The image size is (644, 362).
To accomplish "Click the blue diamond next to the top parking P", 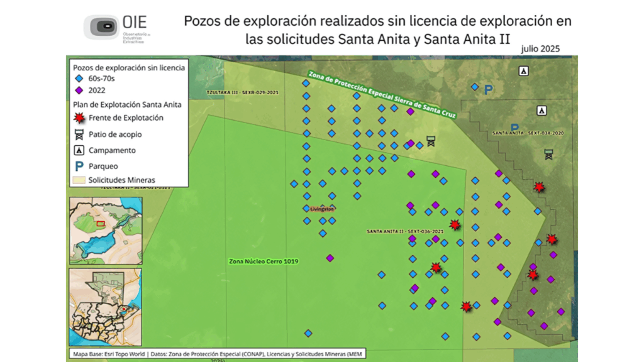I will pos(475,87).
